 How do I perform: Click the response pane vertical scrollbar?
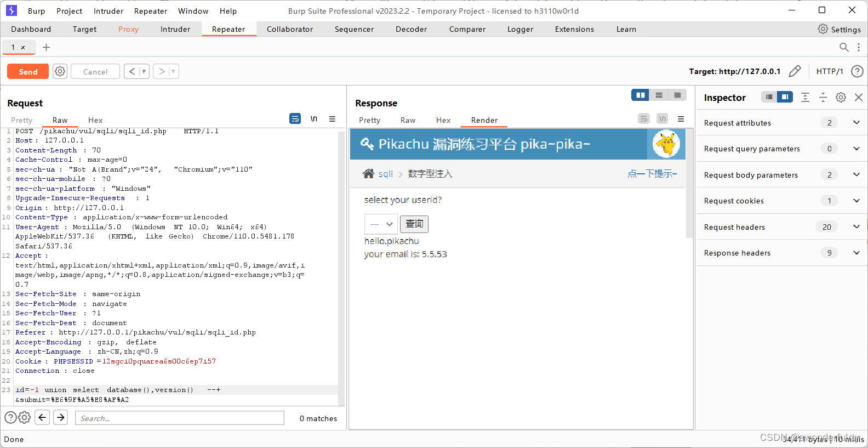689,184
